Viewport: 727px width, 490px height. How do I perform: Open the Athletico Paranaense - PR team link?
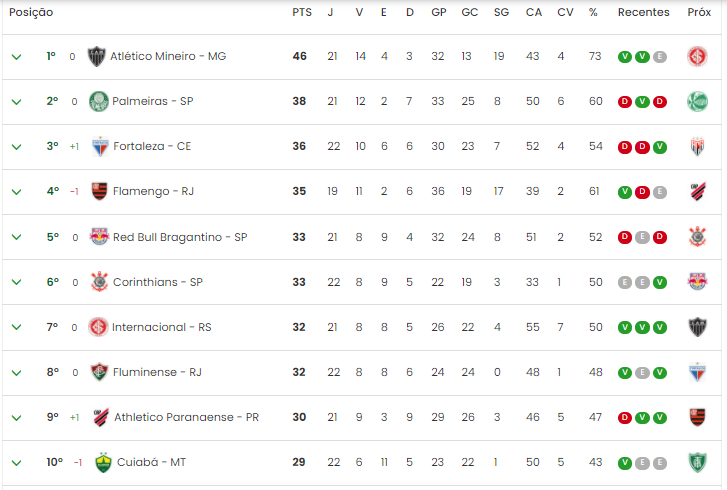coord(186,417)
